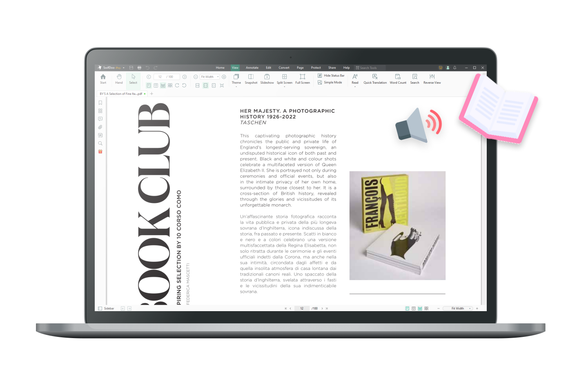Open Word Count tool
This screenshot has height=392, width=588.
(x=398, y=79)
